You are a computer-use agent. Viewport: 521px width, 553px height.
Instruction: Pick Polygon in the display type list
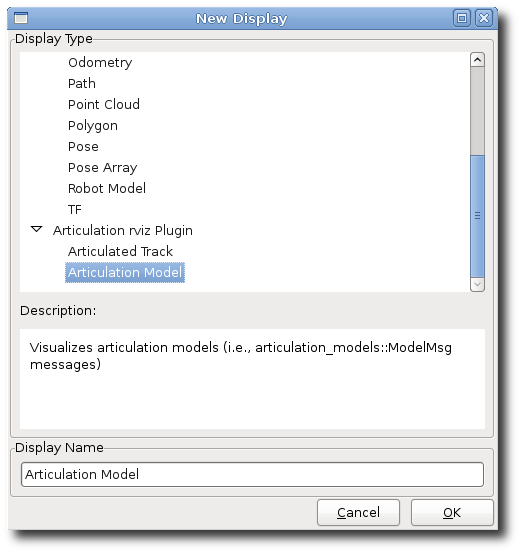click(93, 126)
